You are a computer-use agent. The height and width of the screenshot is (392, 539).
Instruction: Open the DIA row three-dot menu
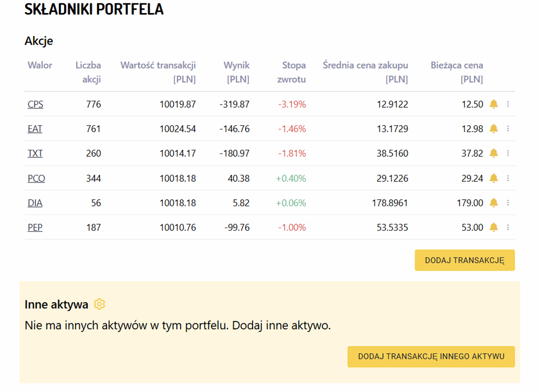(x=508, y=203)
